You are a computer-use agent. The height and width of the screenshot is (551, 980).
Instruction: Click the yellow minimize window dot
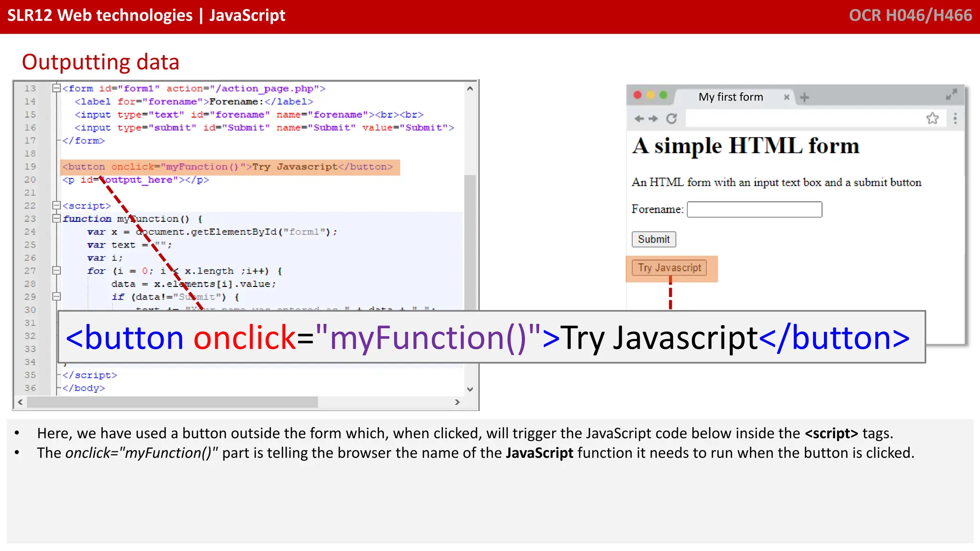[650, 95]
